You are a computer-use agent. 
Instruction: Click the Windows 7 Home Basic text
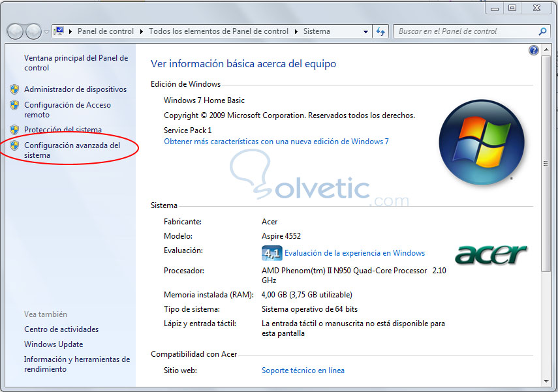[204, 100]
